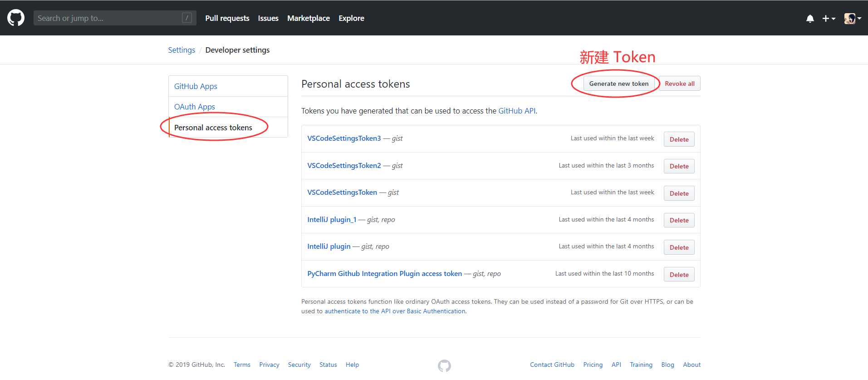Viewport: 868px width, 380px height.
Task: Select OAuth Apps in the sidebar
Action: pos(228,107)
